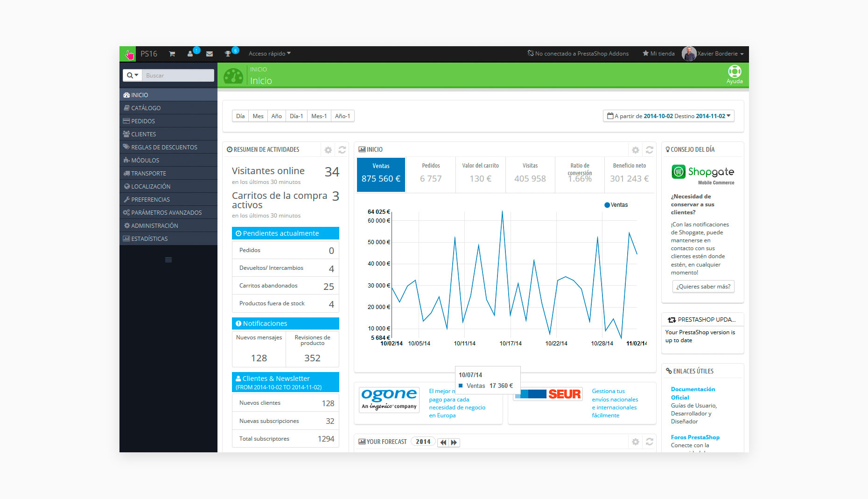The height and width of the screenshot is (499, 868).
Task: Go to previous forecast year arrow
Action: click(443, 442)
